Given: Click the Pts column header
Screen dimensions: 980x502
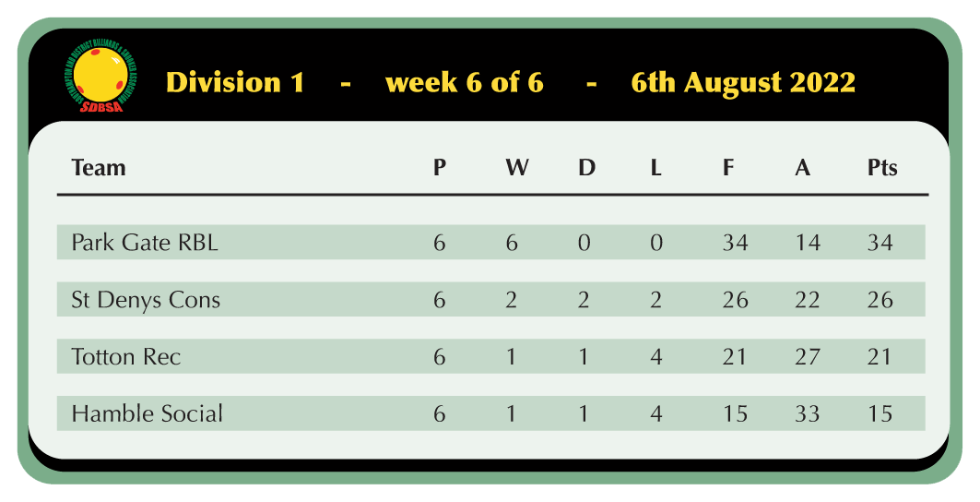Looking at the screenshot, I should pyautogui.click(x=882, y=168).
